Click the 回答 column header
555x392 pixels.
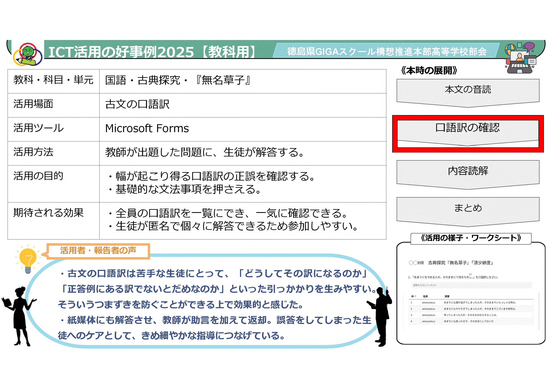[447, 296]
